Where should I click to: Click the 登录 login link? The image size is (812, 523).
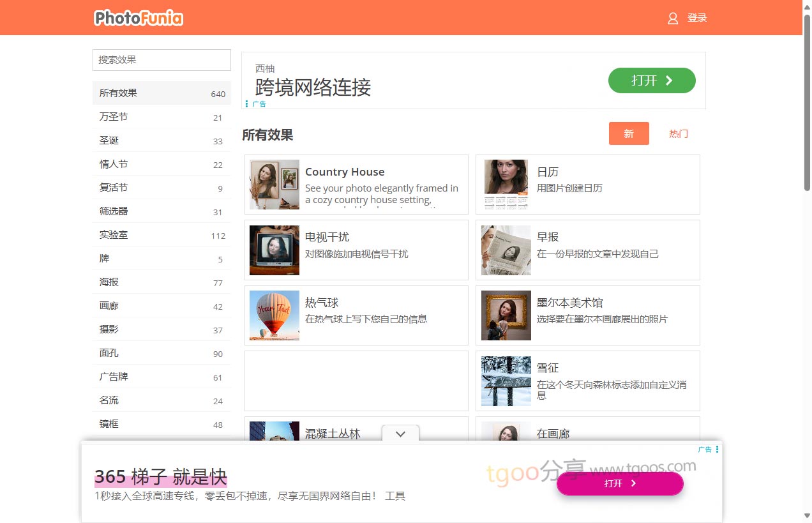pos(697,18)
